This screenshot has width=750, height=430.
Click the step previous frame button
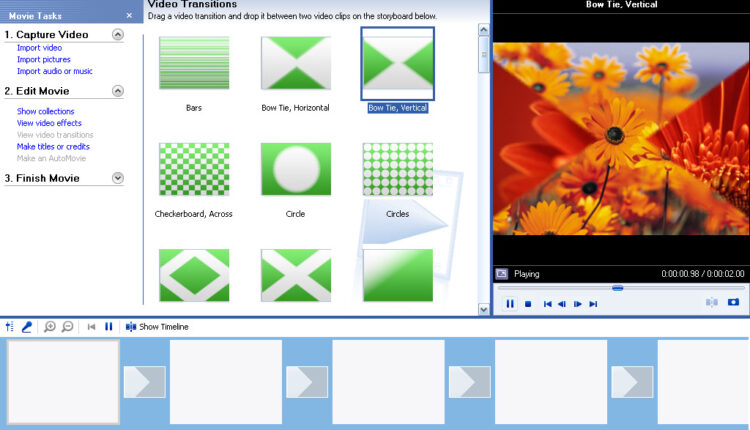562,303
